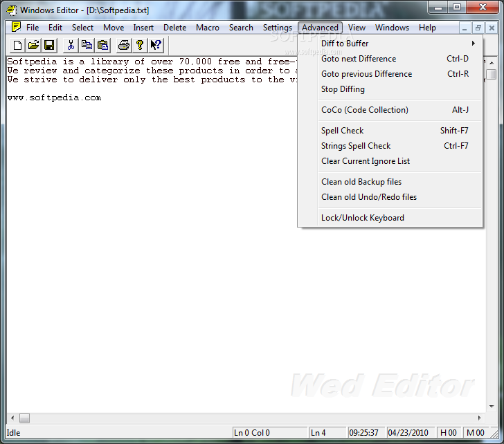Screen dimensions: 504x444
Task: Click the horizontal scrollbar right arrow
Action: point(479,418)
